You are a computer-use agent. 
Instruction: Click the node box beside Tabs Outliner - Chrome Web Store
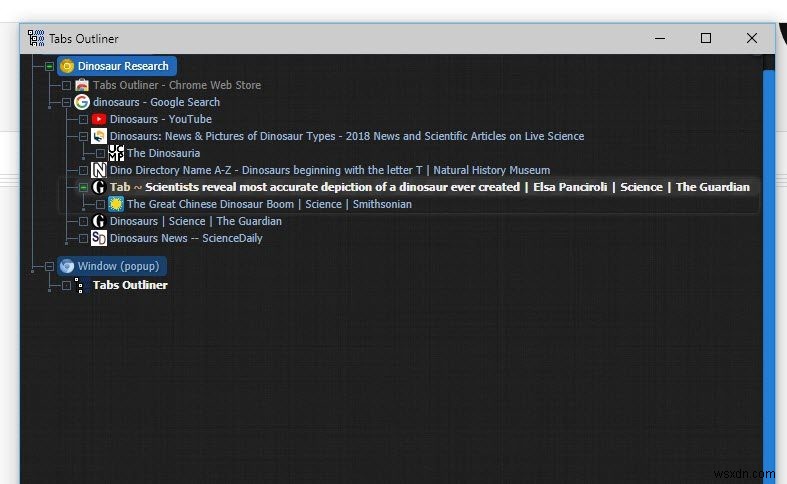66,86
